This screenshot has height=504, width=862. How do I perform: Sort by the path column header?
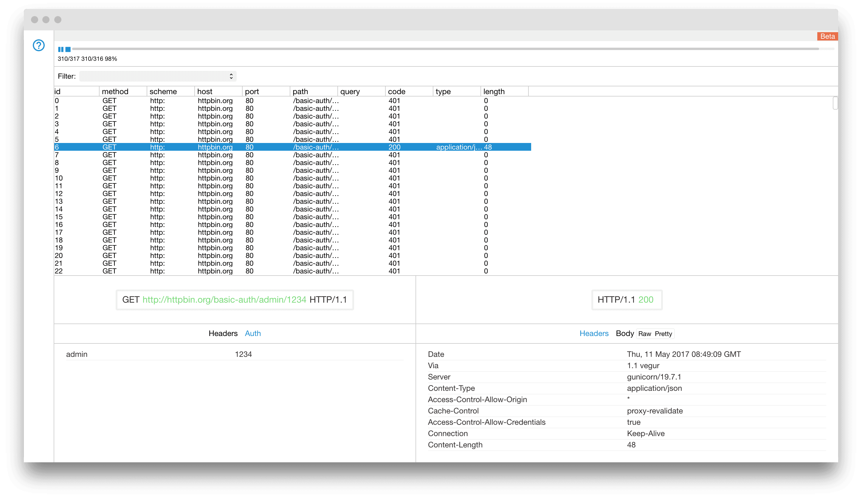(x=314, y=91)
